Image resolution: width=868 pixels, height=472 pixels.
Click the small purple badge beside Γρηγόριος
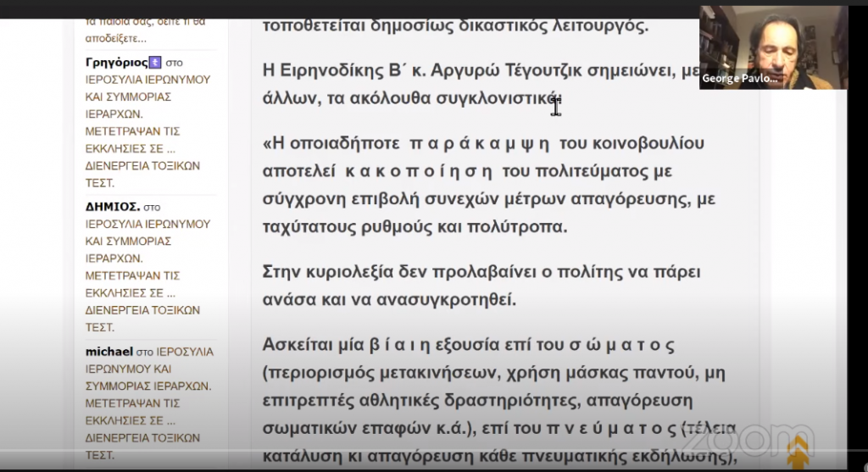tap(156, 63)
